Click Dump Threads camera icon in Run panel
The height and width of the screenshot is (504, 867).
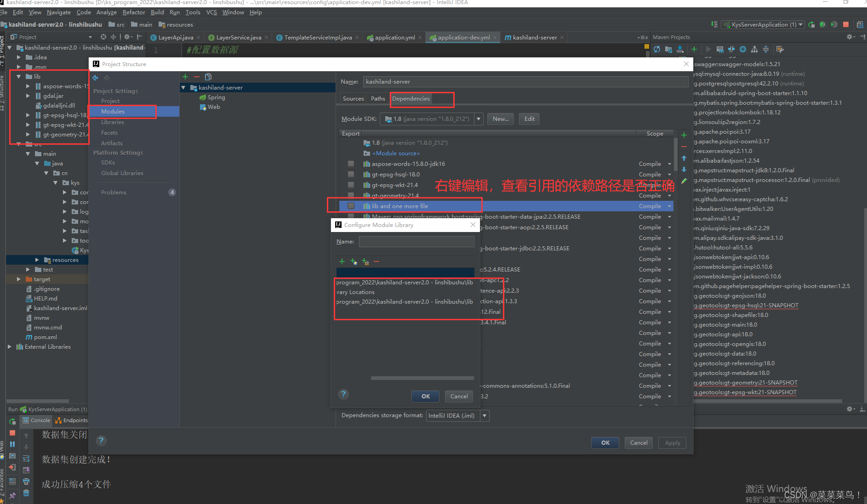(x=12, y=456)
